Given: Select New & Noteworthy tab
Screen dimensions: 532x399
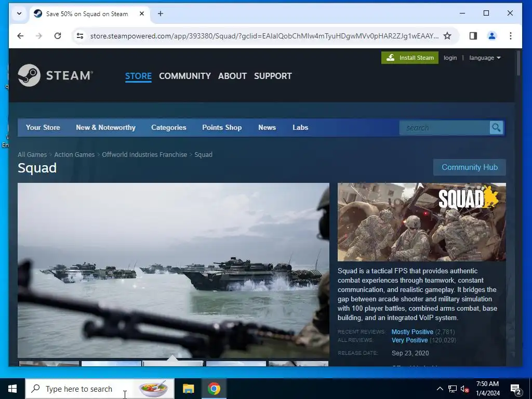Looking at the screenshot, I should click(105, 128).
